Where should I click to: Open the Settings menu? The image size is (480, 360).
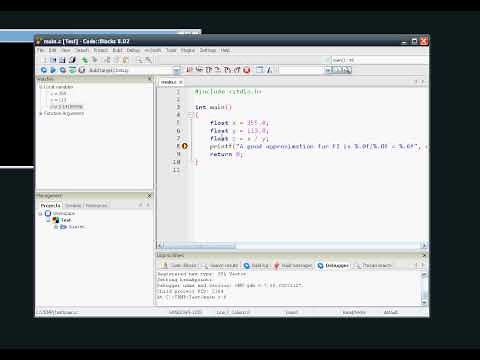pos(208,50)
